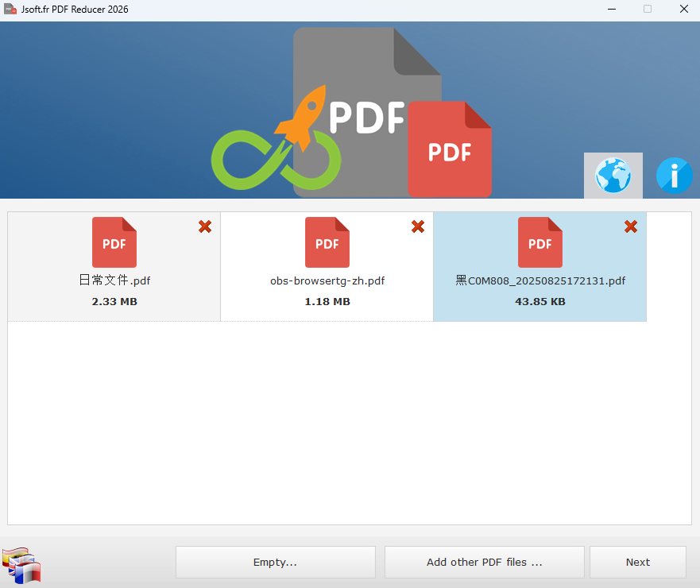The image size is (700, 588).
Task: Click the blue info icon
Action: [674, 176]
